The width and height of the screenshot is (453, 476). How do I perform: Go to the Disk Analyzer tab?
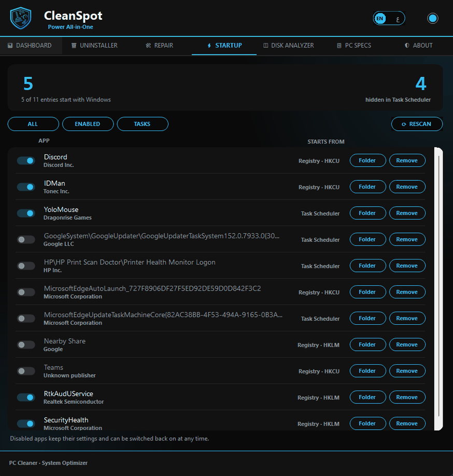(x=289, y=46)
